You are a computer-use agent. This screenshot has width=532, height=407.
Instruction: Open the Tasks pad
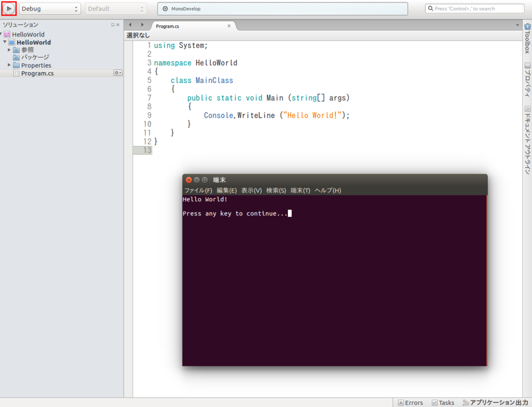443,403
